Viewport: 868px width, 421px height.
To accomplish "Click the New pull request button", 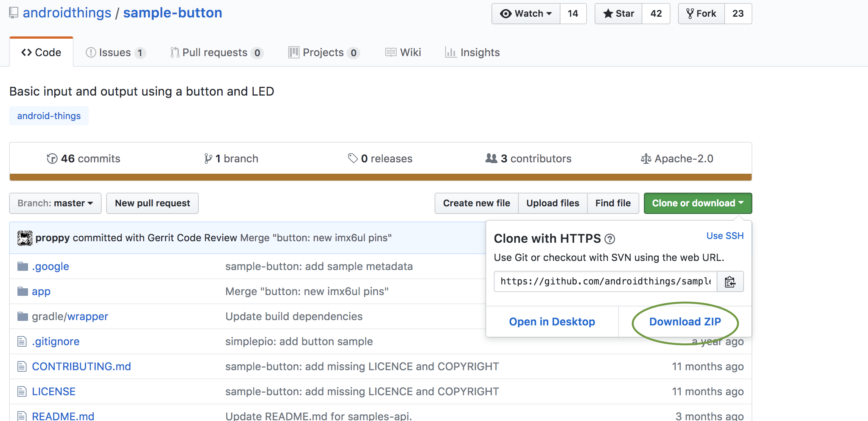I will point(152,203).
